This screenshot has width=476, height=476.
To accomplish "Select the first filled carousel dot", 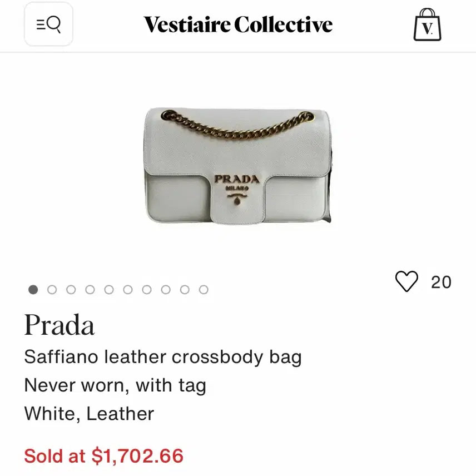I will [33, 290].
